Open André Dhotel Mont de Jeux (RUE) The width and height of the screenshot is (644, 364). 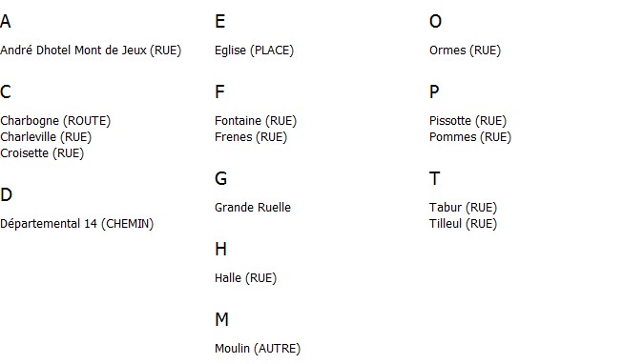tap(91, 51)
